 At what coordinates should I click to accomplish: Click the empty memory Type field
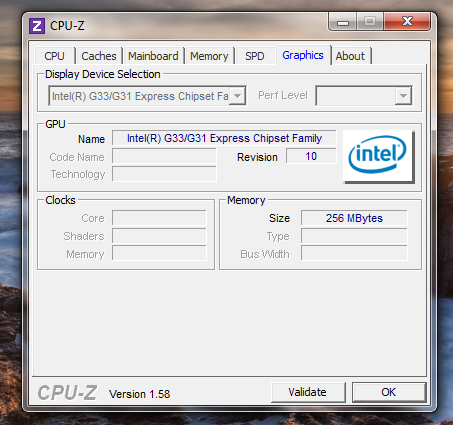(354, 236)
